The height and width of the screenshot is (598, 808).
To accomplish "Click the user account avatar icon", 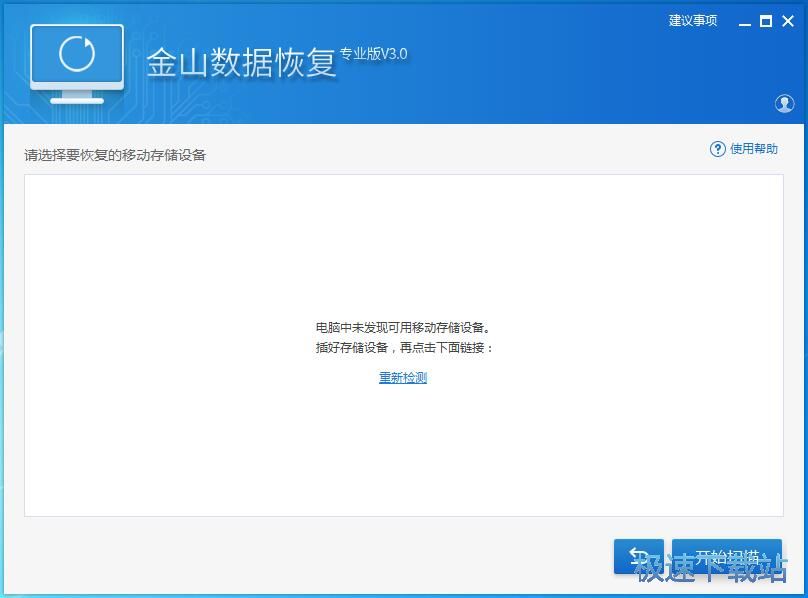I will (784, 104).
